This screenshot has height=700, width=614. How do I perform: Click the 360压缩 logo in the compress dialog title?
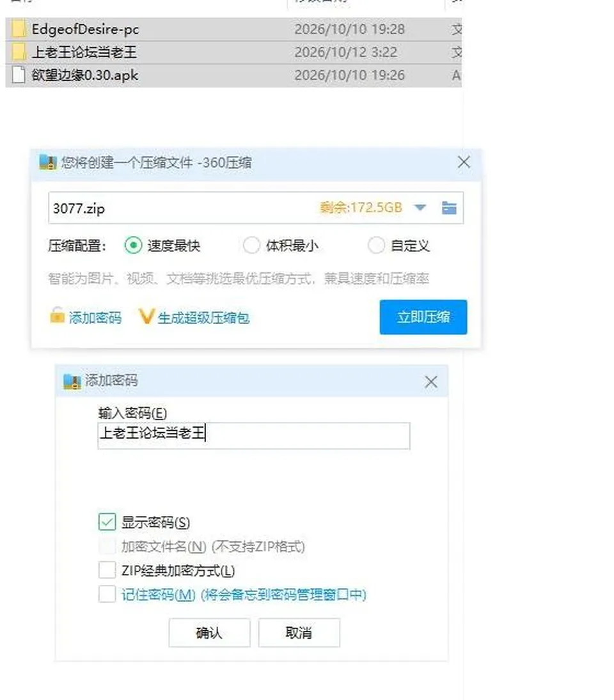point(48,162)
